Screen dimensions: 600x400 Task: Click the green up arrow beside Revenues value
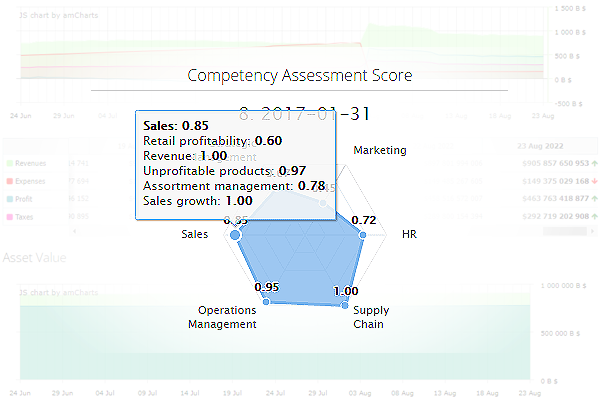594,163
